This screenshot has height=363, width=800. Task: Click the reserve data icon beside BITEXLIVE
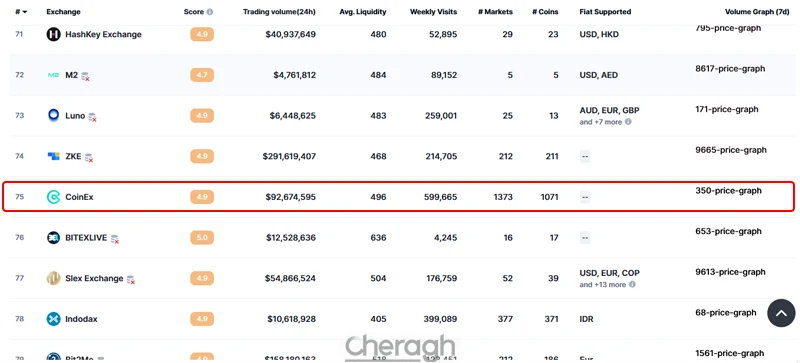tap(115, 239)
